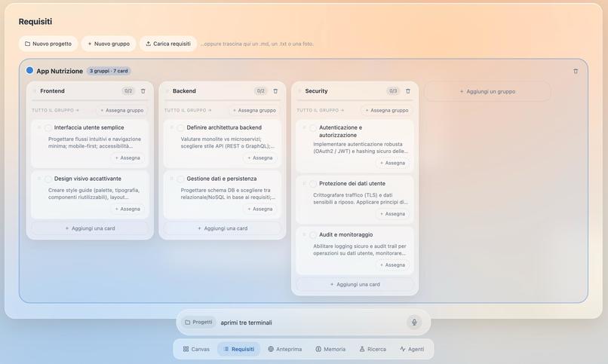The width and height of the screenshot is (608, 364).
Task: Click Carica requisiti upload button
Action: pyautogui.click(x=168, y=44)
